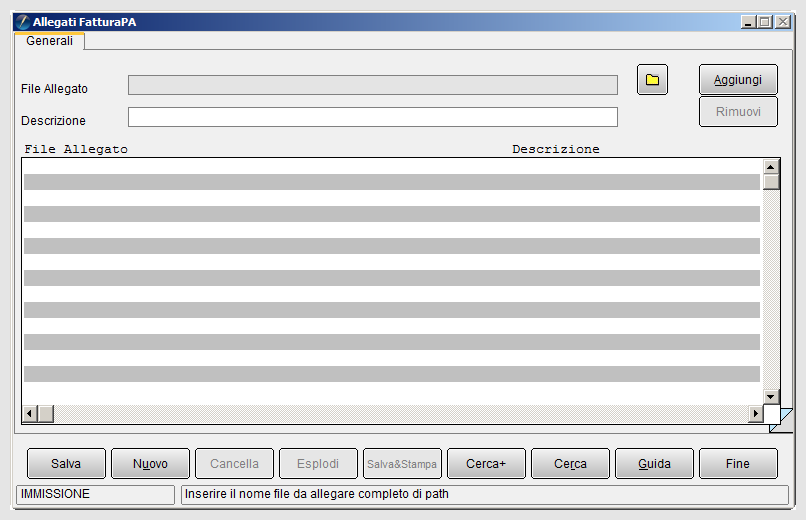Viewport: 806px width, 520px height.
Task: Click the list scroll down arrow
Action: pos(771,396)
